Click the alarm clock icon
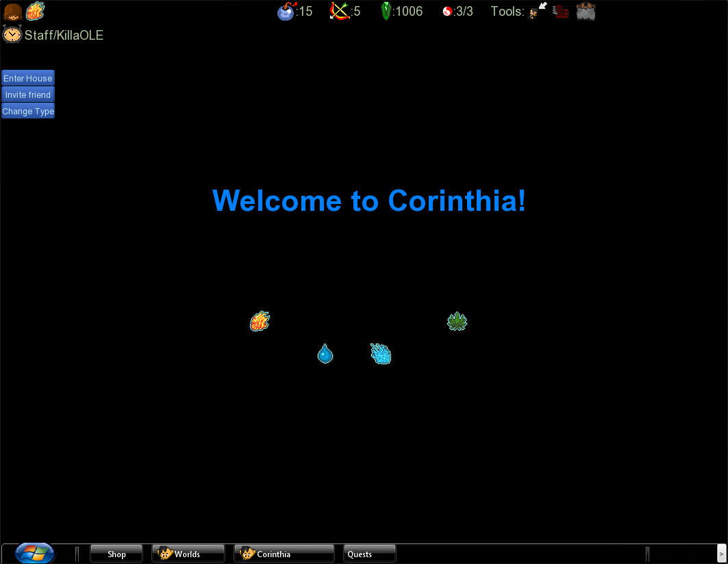The height and width of the screenshot is (564, 728). pos(12,34)
